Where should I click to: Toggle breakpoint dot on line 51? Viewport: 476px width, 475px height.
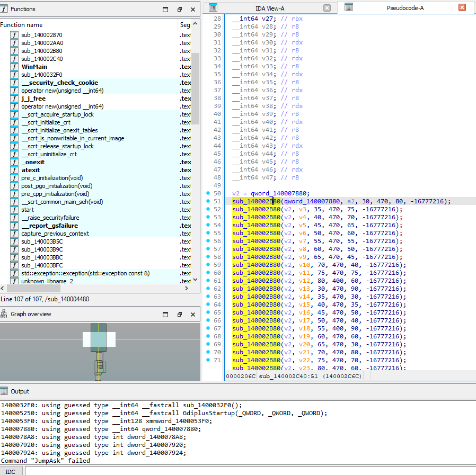(208, 201)
